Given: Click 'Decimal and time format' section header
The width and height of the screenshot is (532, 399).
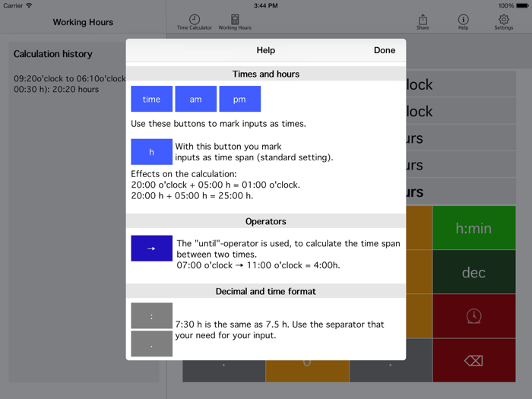Looking at the screenshot, I should (x=266, y=291).
